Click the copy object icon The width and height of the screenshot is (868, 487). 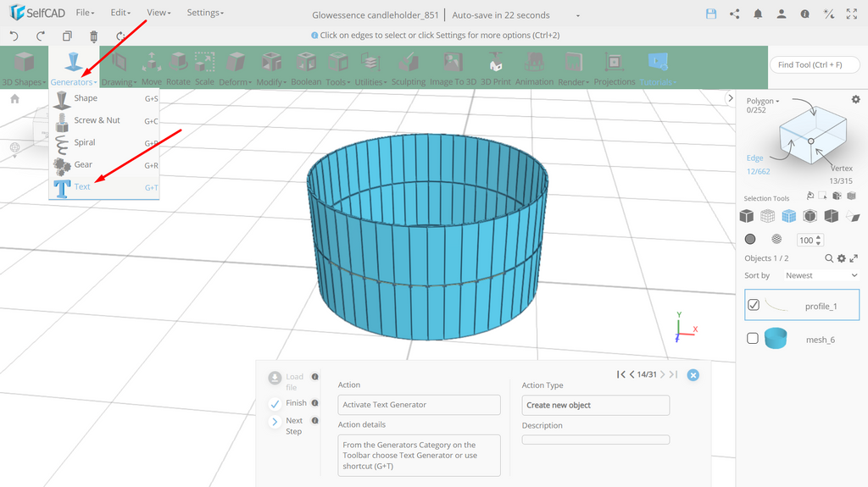coord(67,36)
